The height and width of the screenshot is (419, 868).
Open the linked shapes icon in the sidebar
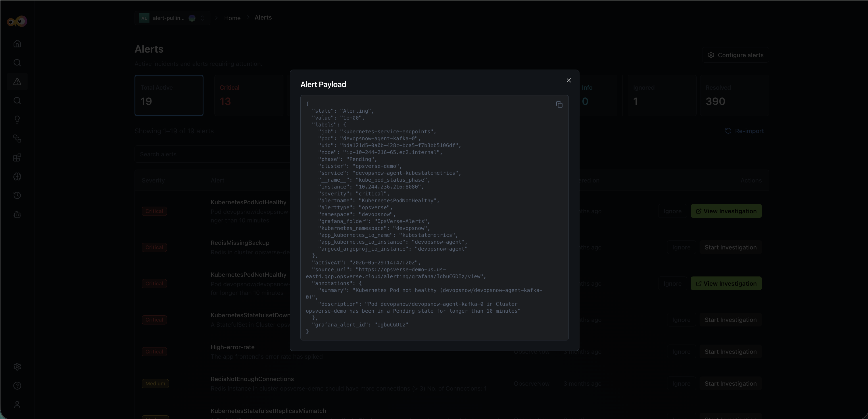pyautogui.click(x=17, y=139)
